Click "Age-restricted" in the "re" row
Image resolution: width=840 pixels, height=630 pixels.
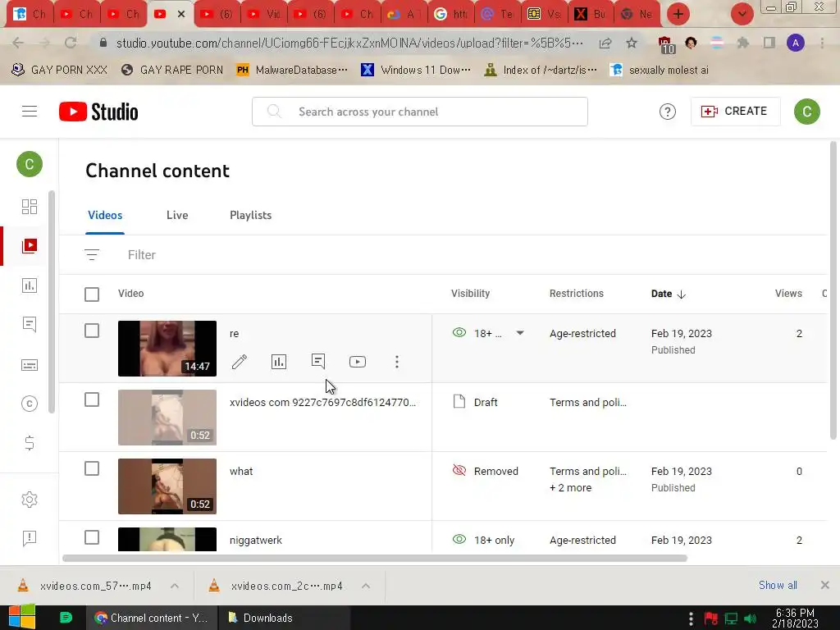click(583, 333)
